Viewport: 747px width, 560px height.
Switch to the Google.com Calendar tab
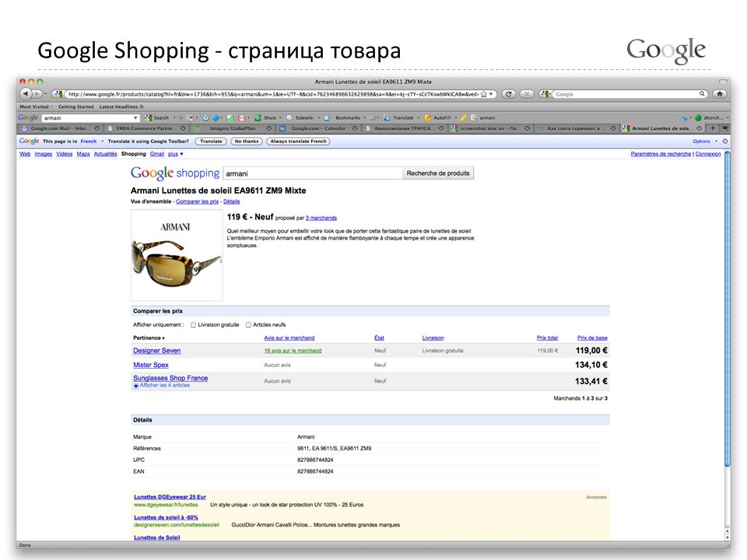pyautogui.click(x=318, y=128)
